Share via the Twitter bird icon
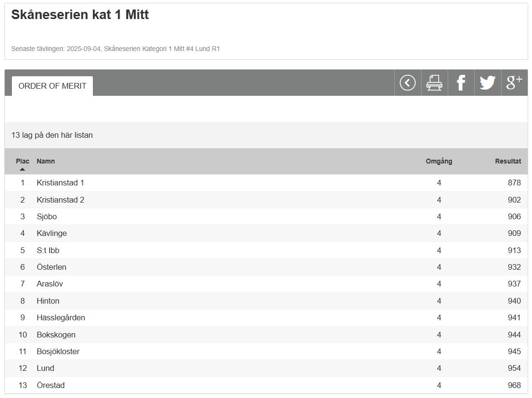 [x=487, y=83]
